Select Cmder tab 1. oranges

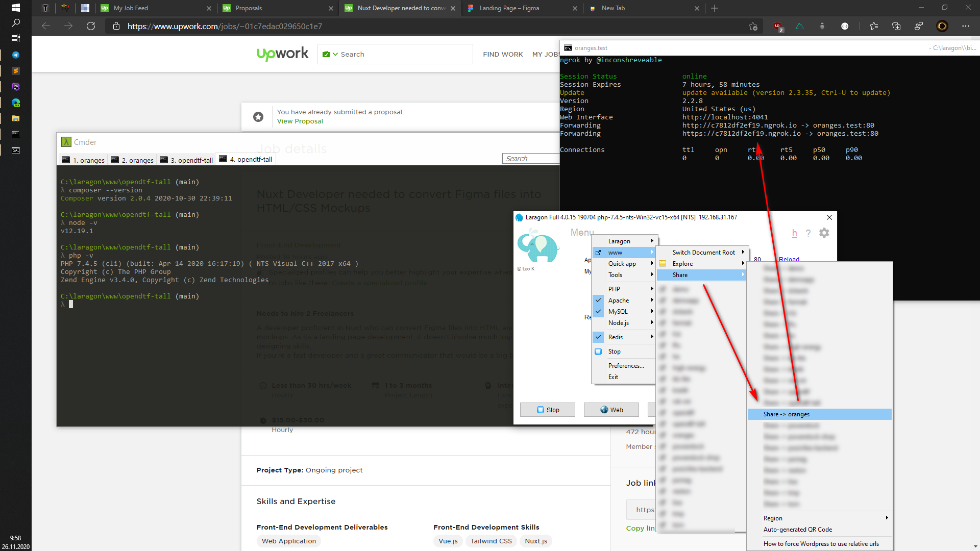point(83,160)
